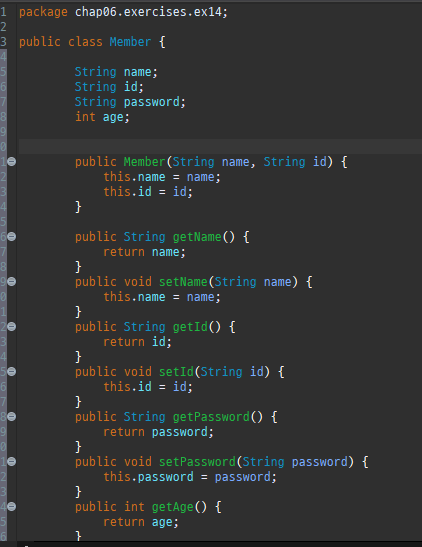Click 'this.id = id;' inside the constructor

(x=148, y=192)
